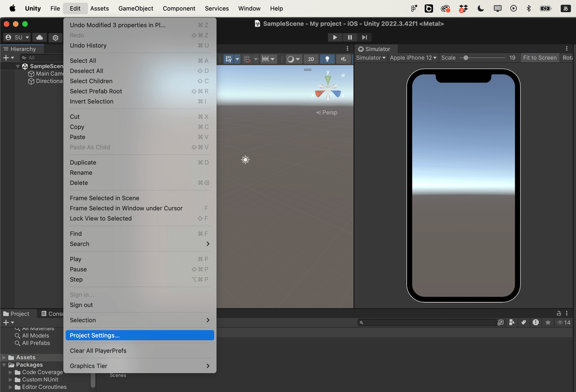576x392 pixels.
Task: Open the Simulator view dropdown
Action: [x=371, y=58]
